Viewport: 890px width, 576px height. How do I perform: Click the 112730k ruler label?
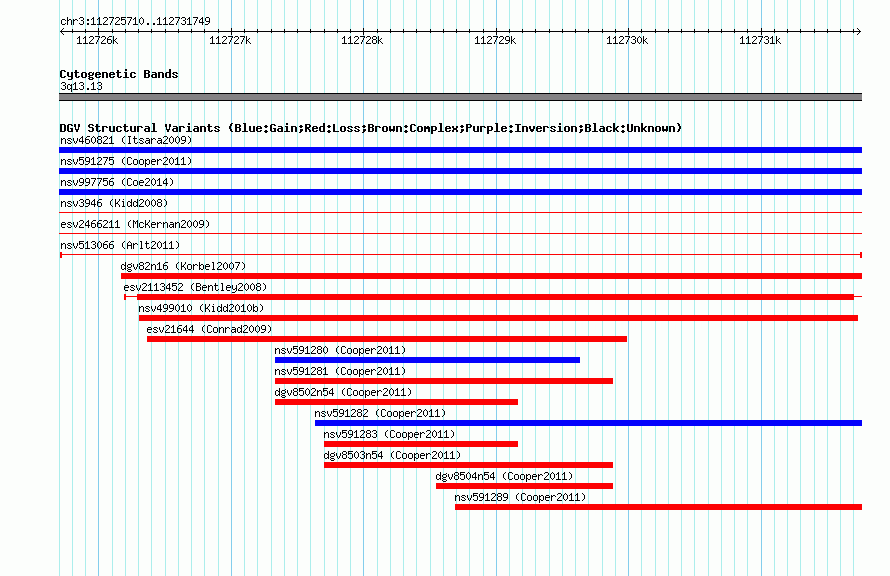tap(627, 41)
